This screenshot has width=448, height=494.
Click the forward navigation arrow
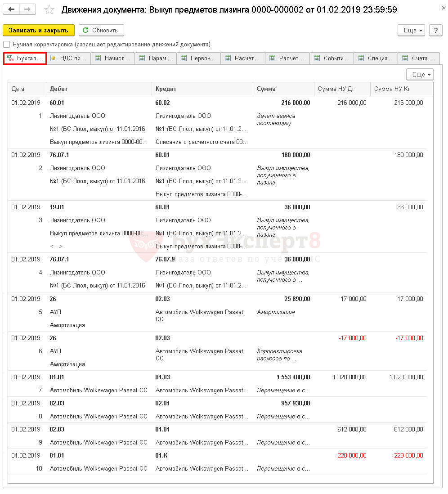pos(28,9)
